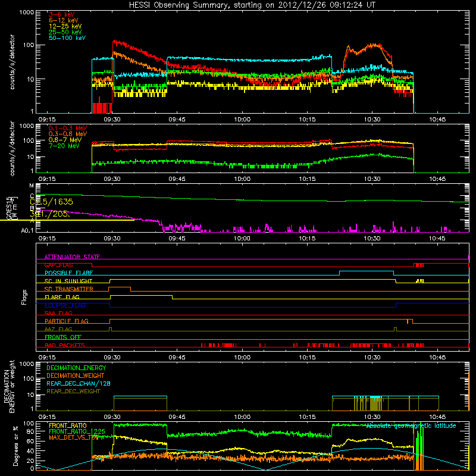Click the FLARE_FLAG label

pyautogui.click(x=62, y=297)
